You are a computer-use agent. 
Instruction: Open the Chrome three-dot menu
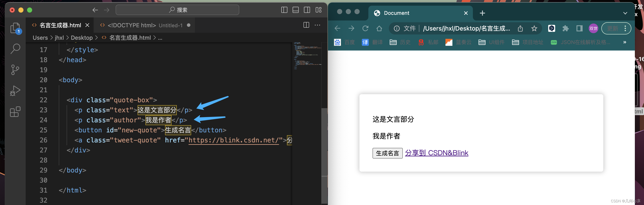[625, 29]
